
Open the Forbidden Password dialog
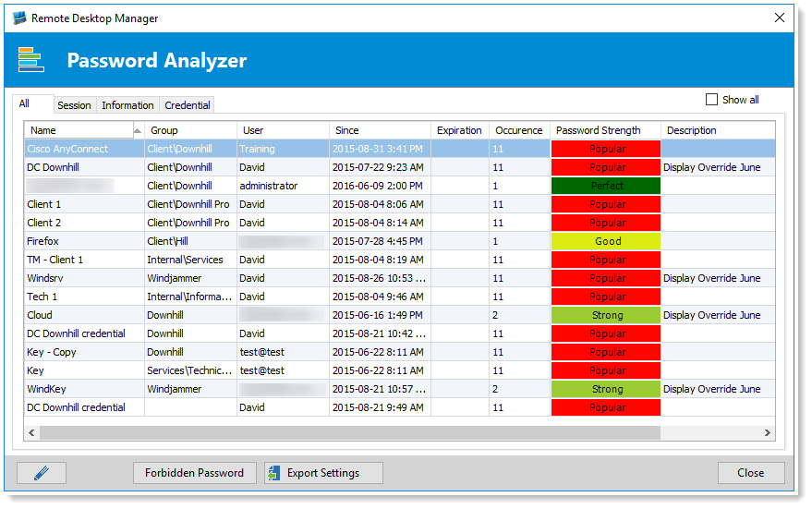194,473
